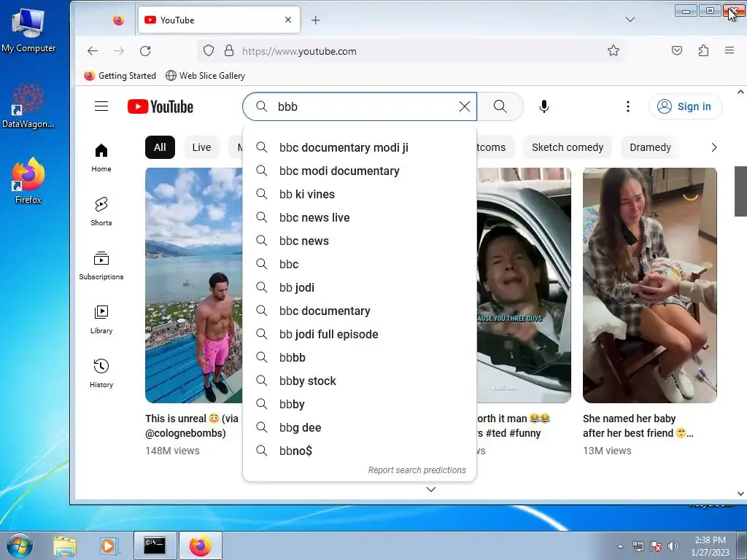747x560 pixels.
Task: Open the Pocket save icon
Action: 677,50
